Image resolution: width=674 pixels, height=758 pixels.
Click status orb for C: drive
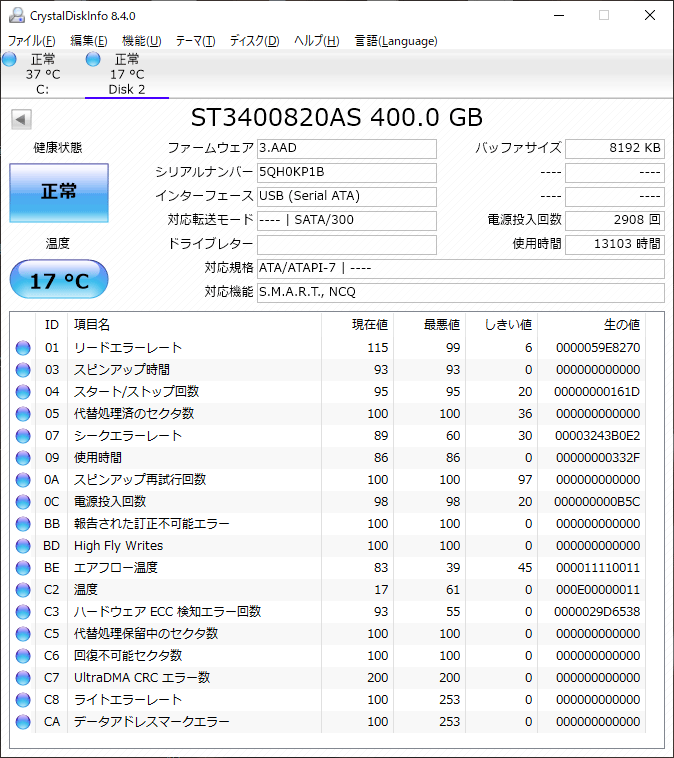click(9, 59)
